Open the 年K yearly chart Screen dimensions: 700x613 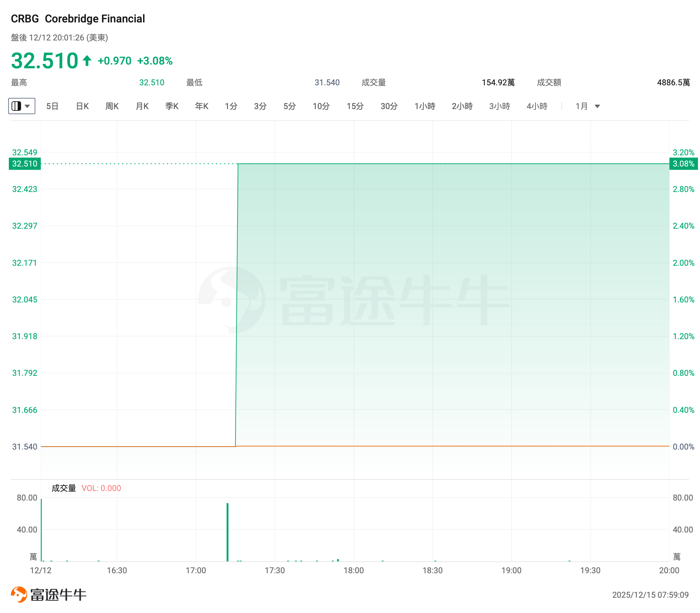[202, 106]
